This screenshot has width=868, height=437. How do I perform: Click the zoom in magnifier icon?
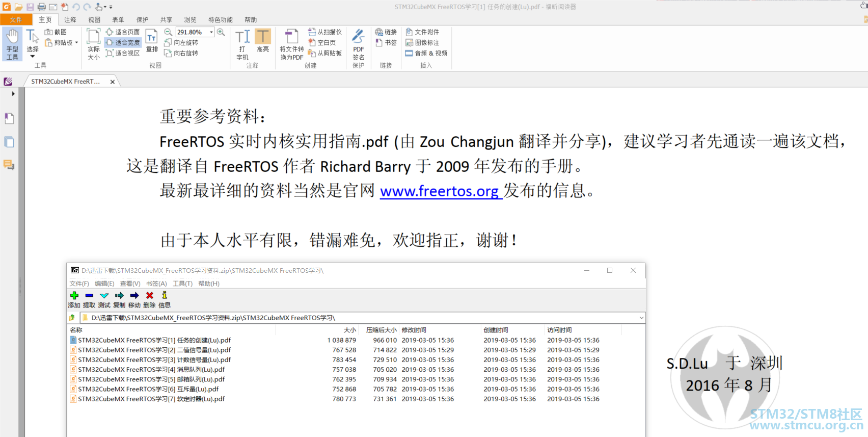[x=221, y=32]
